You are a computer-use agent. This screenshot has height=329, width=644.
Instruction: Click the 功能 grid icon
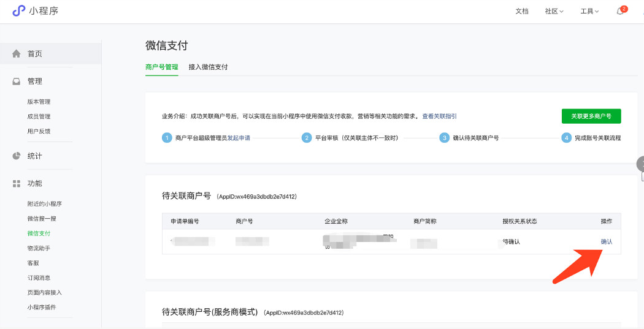tap(17, 183)
